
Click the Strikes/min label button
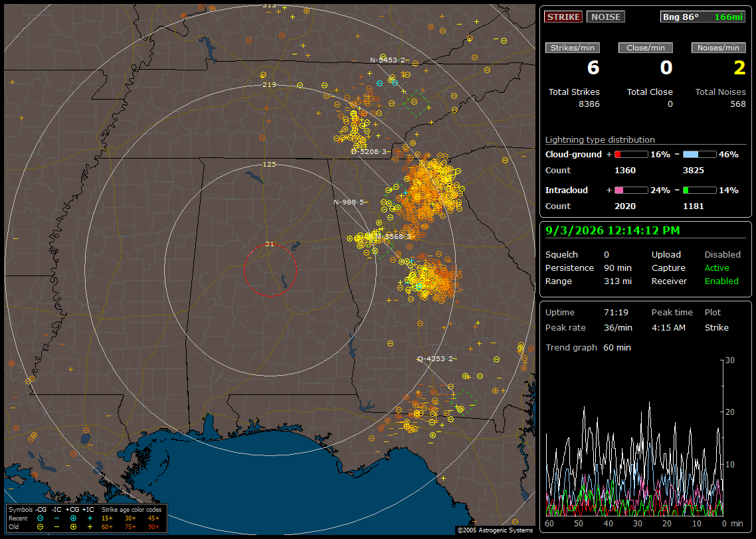(x=572, y=48)
